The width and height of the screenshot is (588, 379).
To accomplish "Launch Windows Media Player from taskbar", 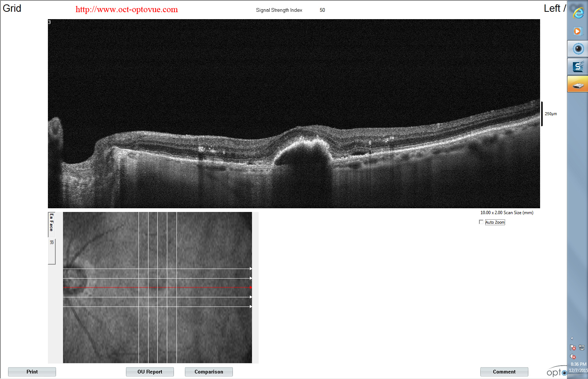I will pos(577,31).
